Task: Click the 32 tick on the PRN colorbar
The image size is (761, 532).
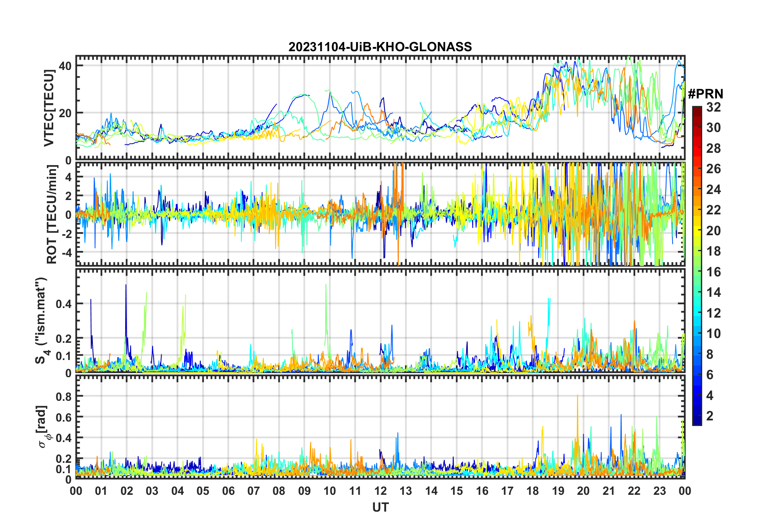Action: coord(713,107)
